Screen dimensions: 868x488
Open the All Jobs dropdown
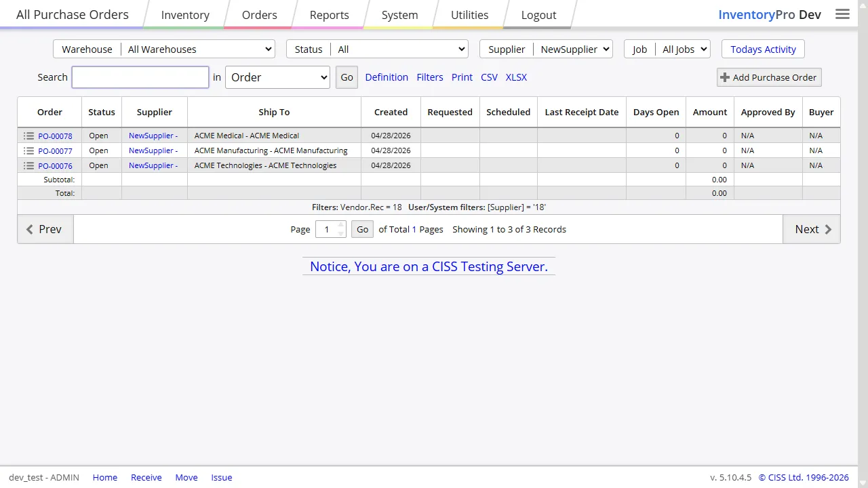(x=684, y=49)
